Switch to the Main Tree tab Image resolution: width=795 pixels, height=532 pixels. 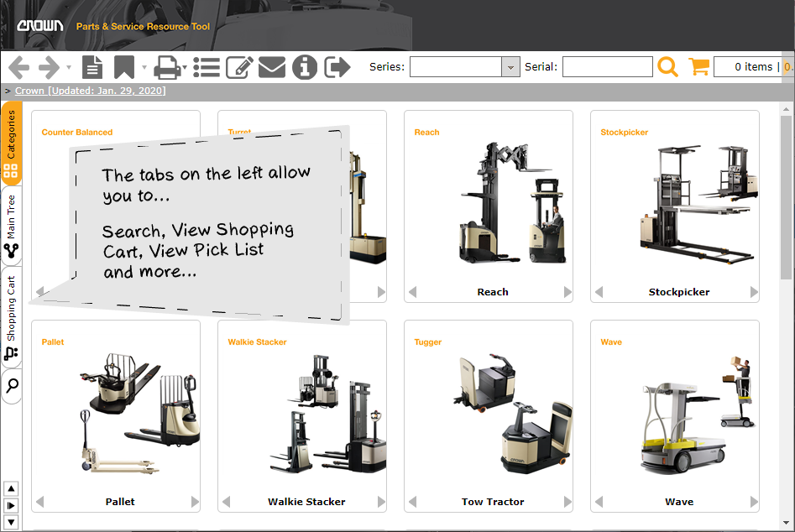click(x=12, y=220)
